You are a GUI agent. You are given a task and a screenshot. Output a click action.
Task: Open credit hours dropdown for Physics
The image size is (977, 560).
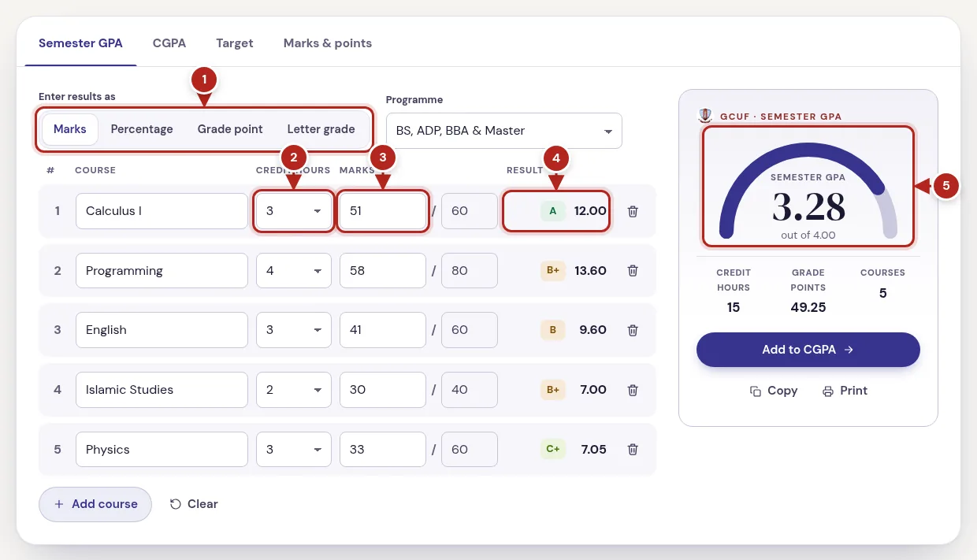pos(294,450)
